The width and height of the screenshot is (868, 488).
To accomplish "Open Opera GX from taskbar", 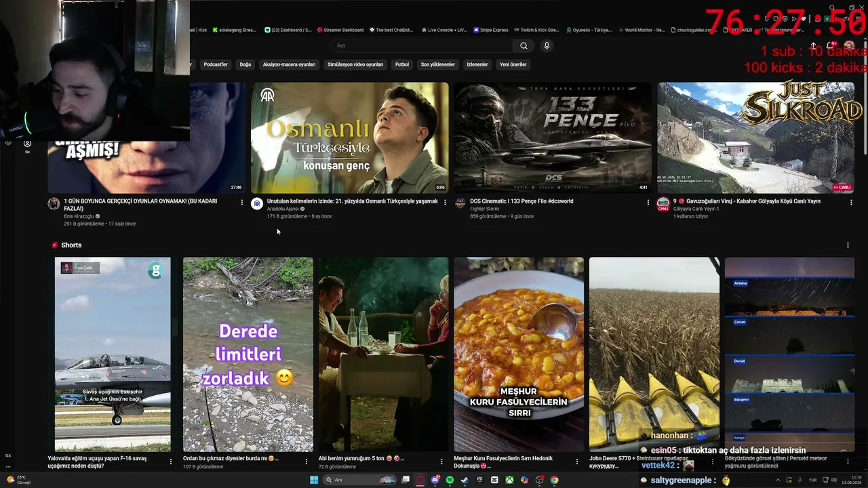I will [x=420, y=480].
